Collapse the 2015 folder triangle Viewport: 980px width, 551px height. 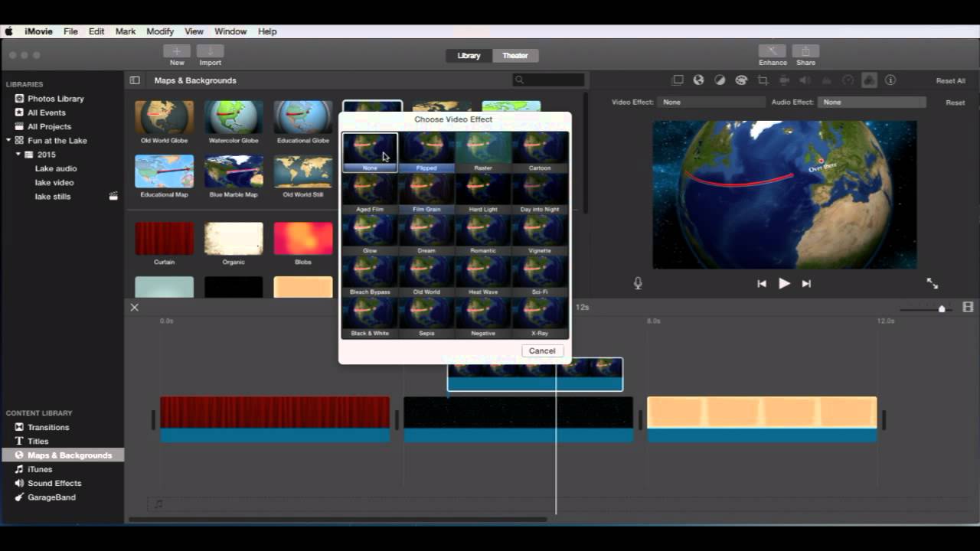[x=18, y=155]
